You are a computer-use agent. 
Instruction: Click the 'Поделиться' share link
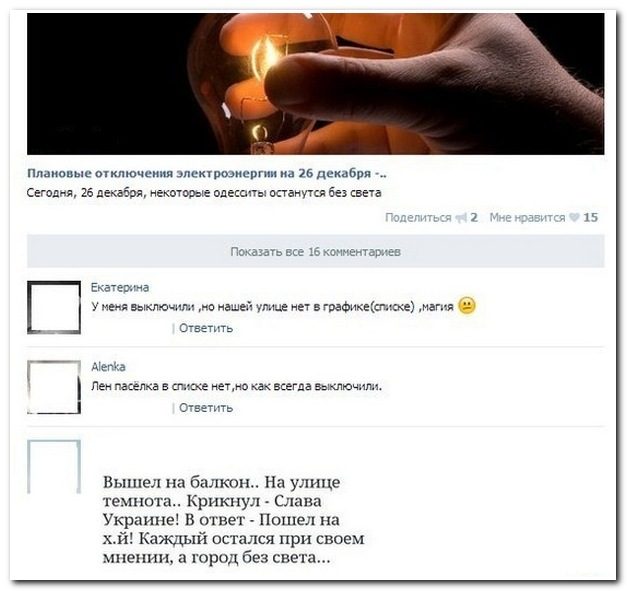coord(418,218)
